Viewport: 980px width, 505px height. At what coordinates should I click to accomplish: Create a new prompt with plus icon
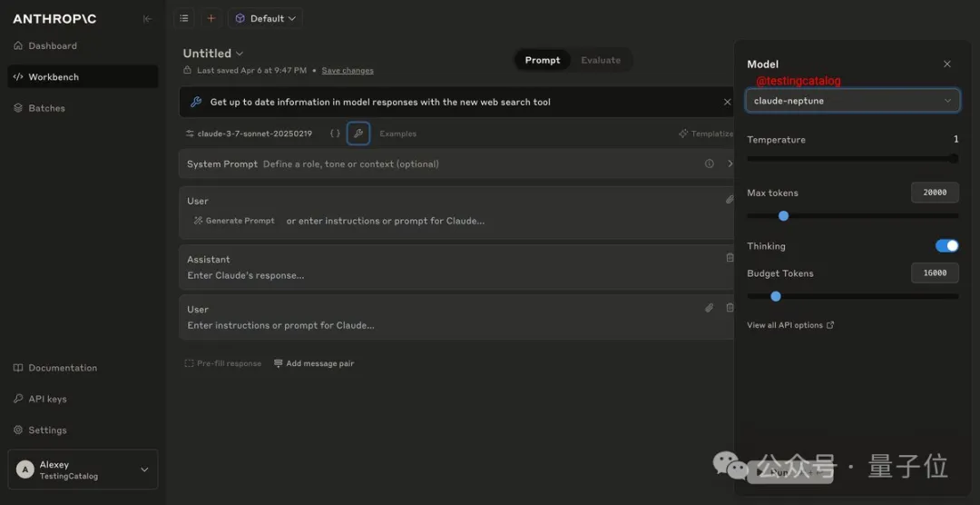(x=211, y=18)
